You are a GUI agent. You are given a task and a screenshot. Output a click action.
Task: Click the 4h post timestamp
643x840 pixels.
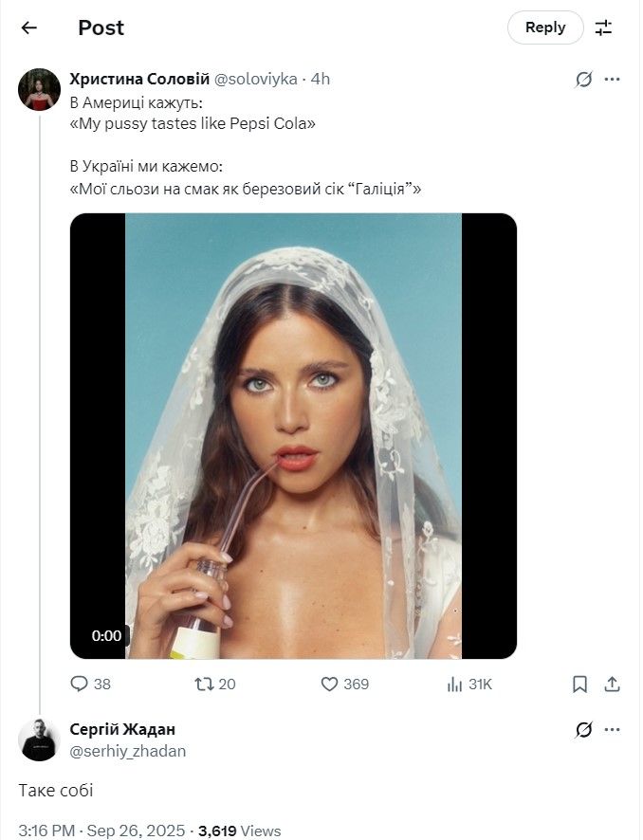[321, 79]
